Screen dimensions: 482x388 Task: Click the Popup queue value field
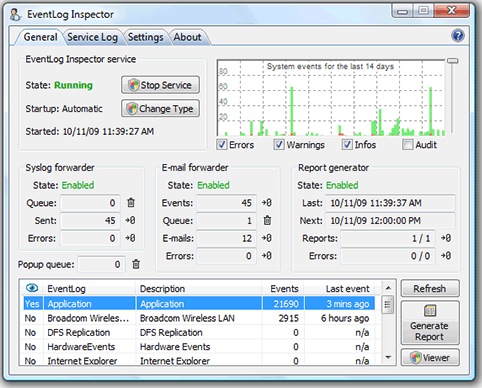coord(102,264)
